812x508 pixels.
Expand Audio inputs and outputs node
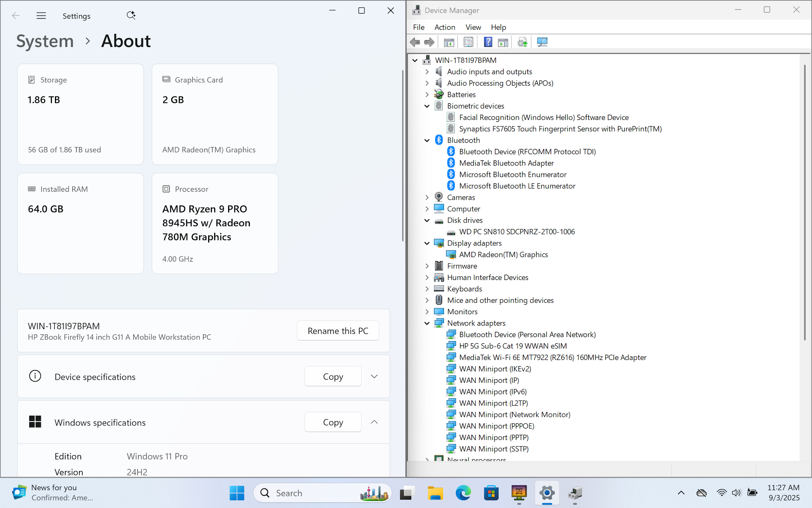click(x=427, y=72)
